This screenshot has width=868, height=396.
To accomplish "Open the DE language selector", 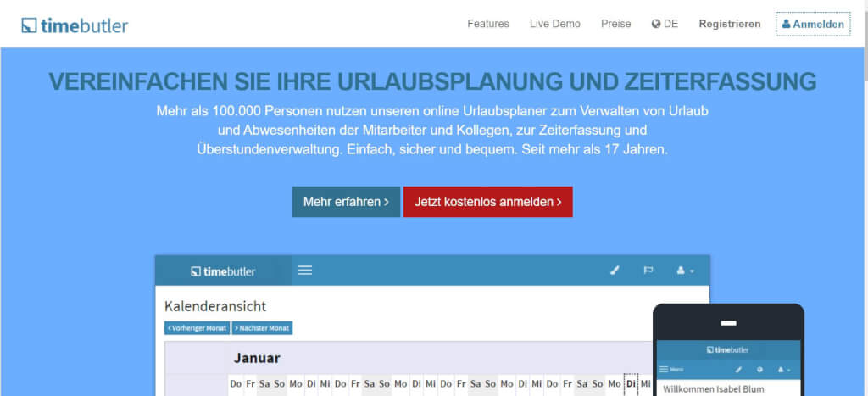I will tap(665, 24).
